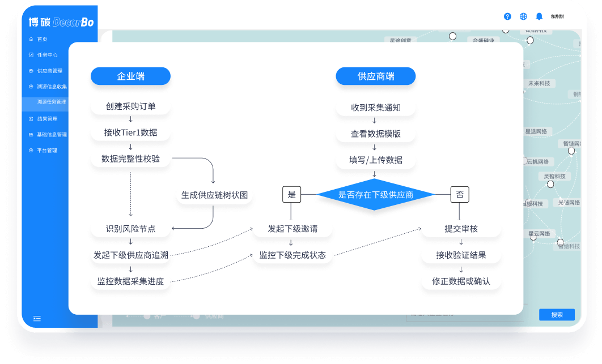Image resolution: width=602 pixels, height=364 pixels.
Task: Click the 发起下级供应商追溯 step
Action: 130,255
